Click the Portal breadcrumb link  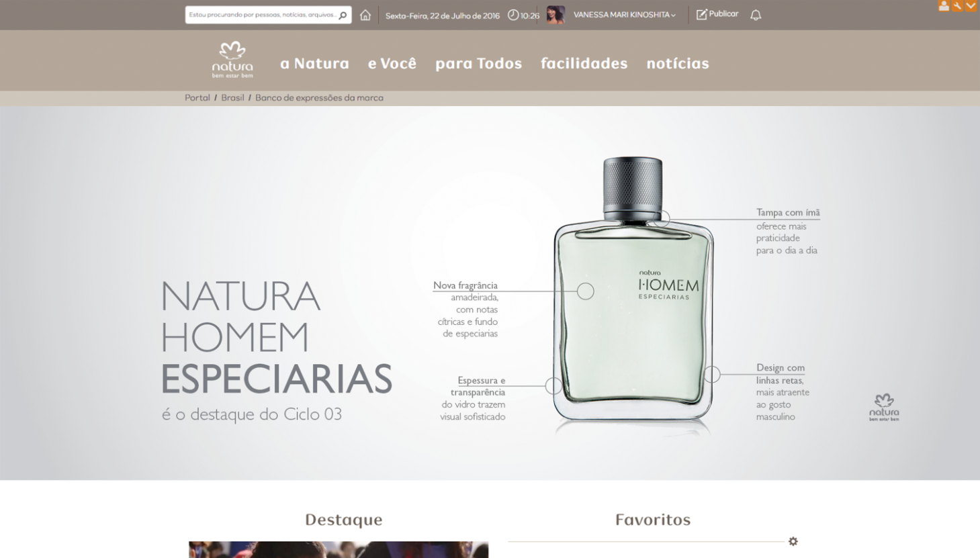coord(197,98)
